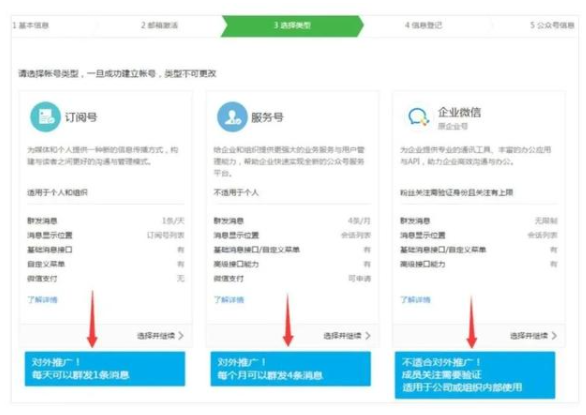
Task: Open 了解详情 link in 服务号 card
Action: coord(229,299)
